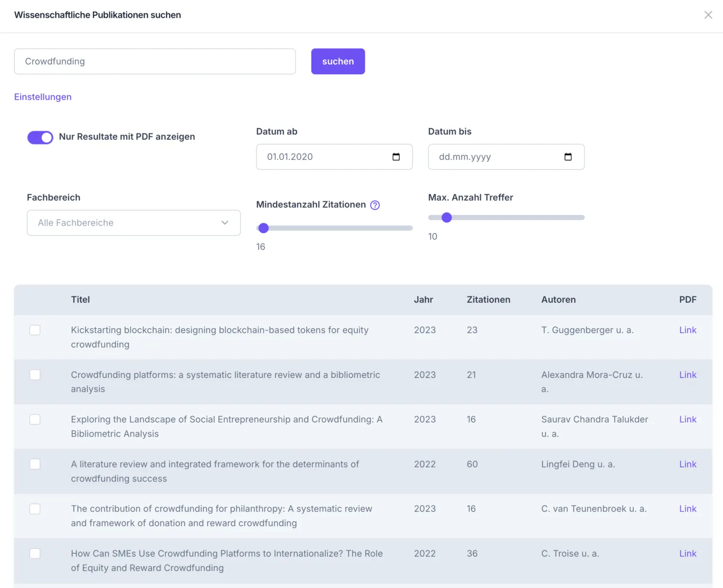Open calendar picker for Datum ab

click(x=396, y=157)
